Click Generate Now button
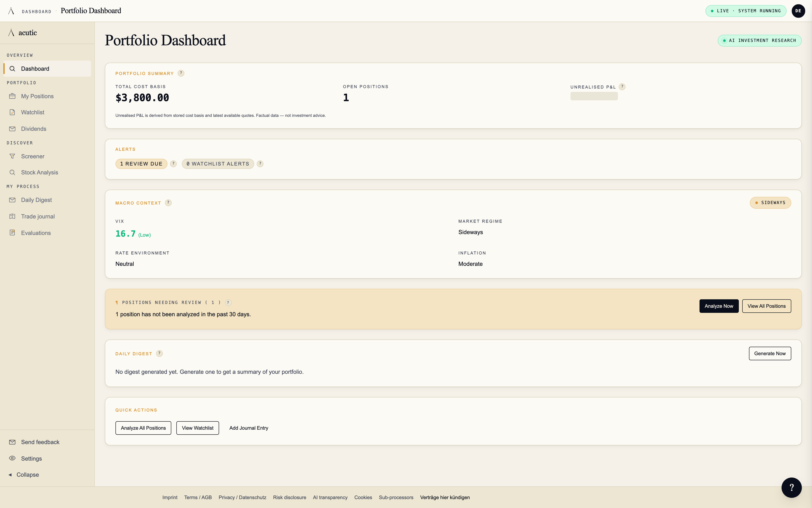The width and height of the screenshot is (812, 508). click(770, 353)
